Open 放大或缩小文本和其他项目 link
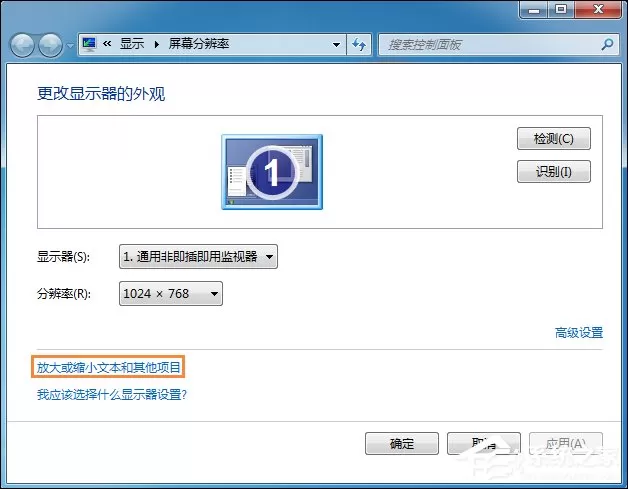Screen dimensions: 628x489 pos(109,367)
